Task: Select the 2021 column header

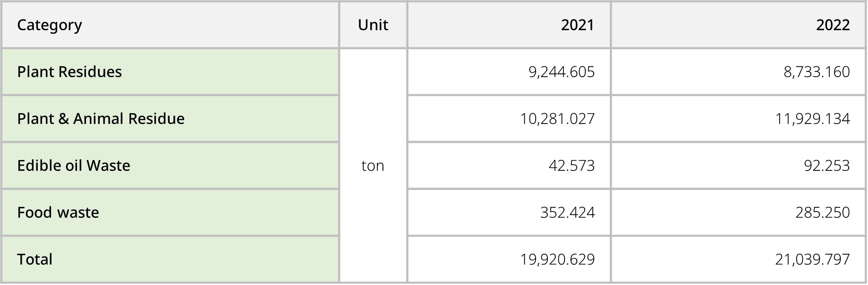Action: click(577, 25)
